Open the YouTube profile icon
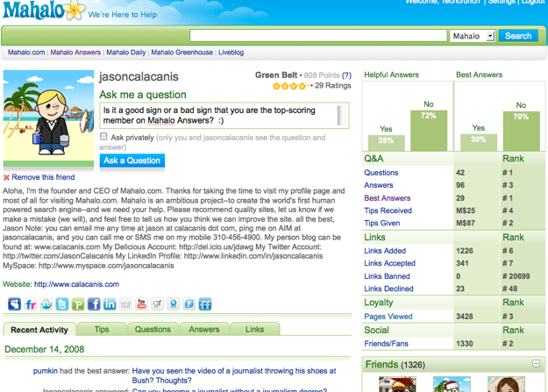The width and height of the screenshot is (548, 392). (141, 304)
